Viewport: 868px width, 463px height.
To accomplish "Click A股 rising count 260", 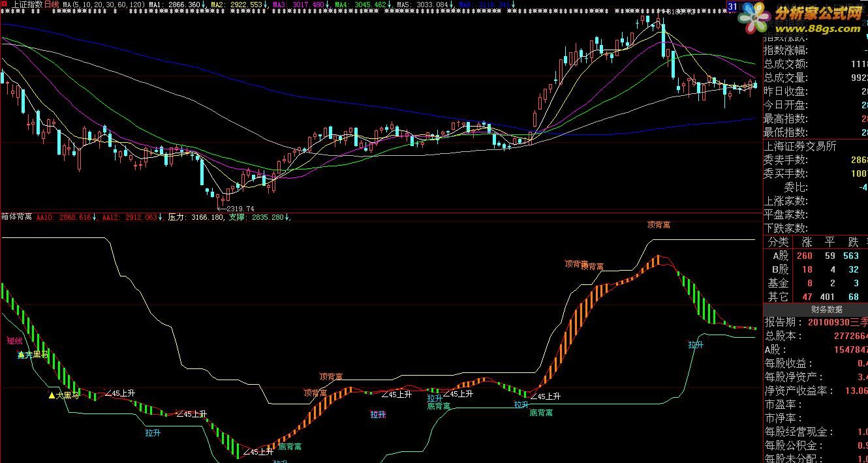I will coord(804,256).
